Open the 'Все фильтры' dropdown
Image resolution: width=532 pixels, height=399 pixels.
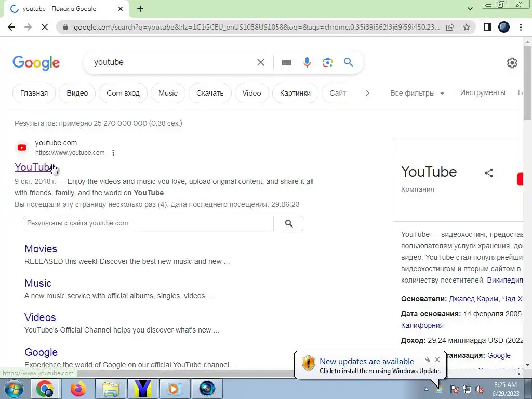[x=417, y=93]
